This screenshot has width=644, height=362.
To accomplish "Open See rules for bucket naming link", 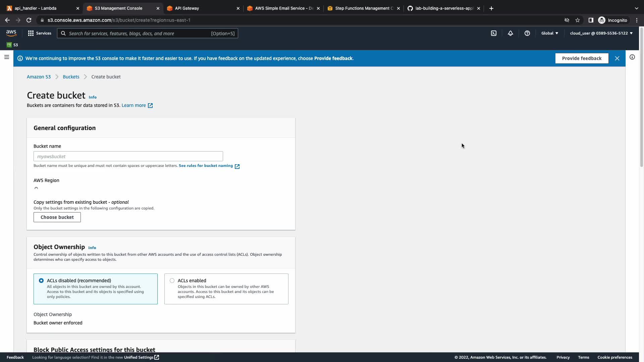I will [206, 166].
